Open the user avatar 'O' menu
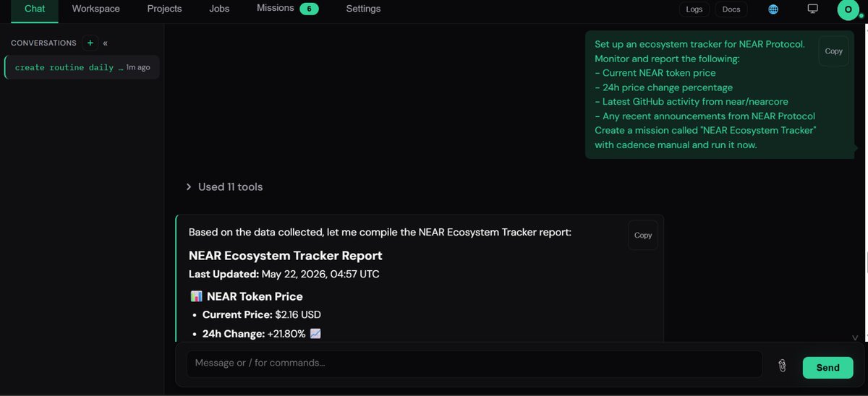868x396 pixels. coord(848,9)
